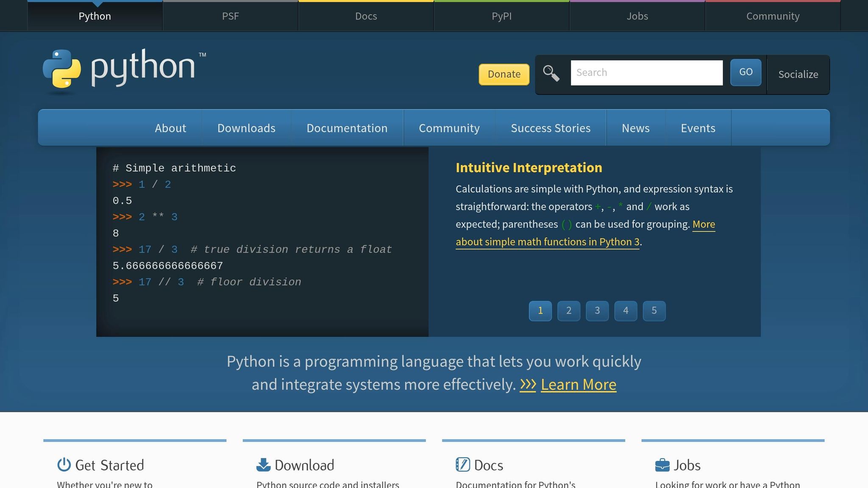Open the Documentation menu

pyautogui.click(x=347, y=128)
